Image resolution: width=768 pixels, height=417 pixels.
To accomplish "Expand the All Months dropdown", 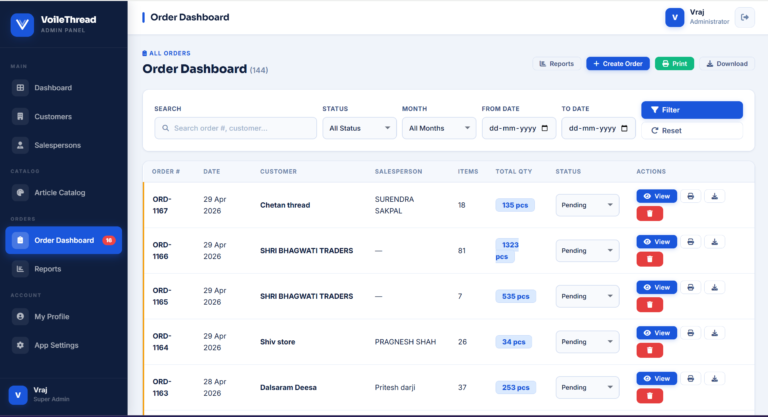I will tap(439, 128).
